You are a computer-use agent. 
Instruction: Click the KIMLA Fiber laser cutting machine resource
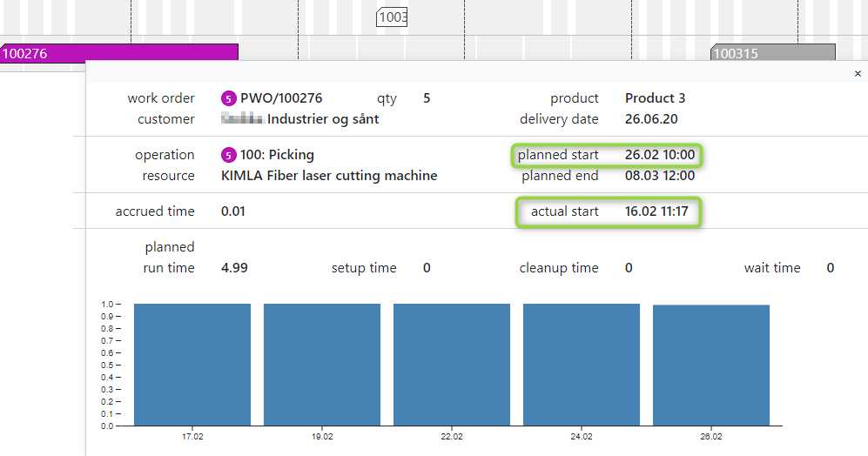click(x=329, y=176)
